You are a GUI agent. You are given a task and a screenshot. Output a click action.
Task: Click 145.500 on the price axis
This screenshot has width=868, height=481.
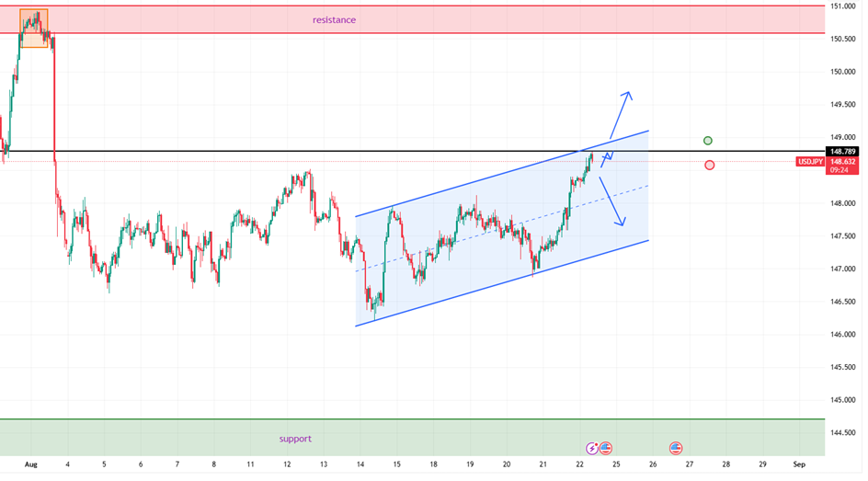point(843,367)
